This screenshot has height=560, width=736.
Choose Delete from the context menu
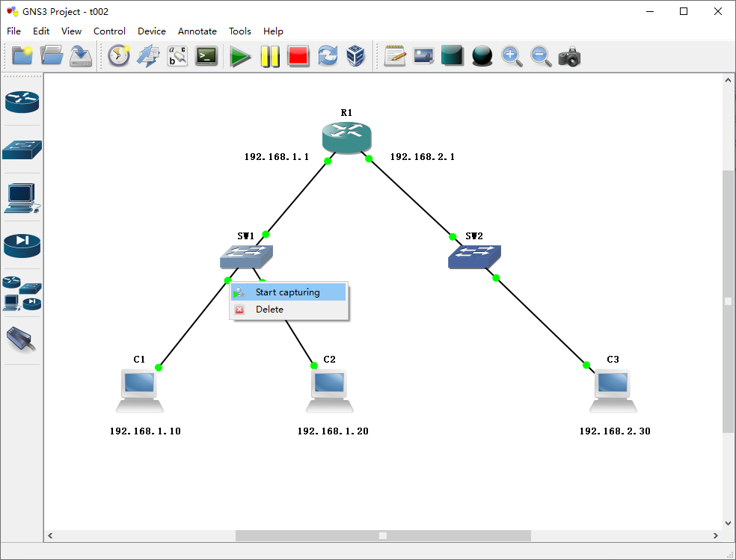288,310
